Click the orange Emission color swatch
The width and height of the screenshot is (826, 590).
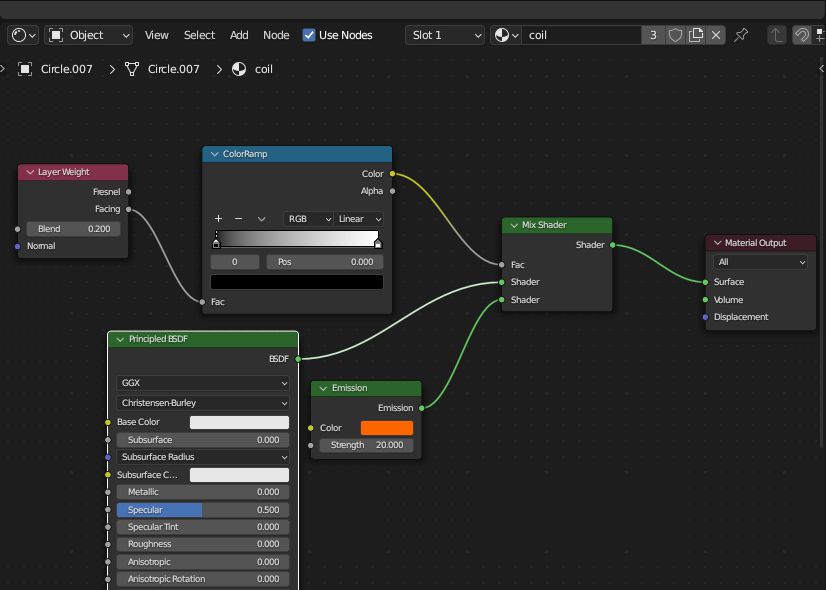point(386,428)
